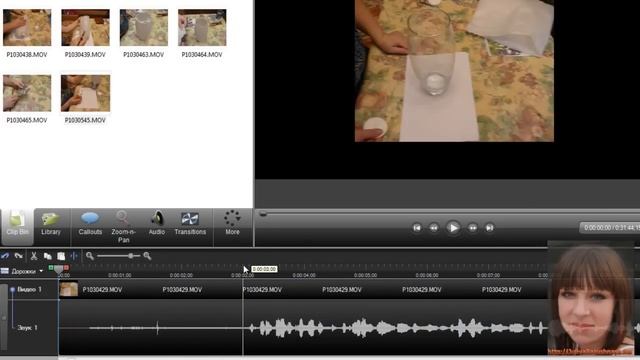
Task: Step forward with the fast-forward button
Action: point(473,228)
